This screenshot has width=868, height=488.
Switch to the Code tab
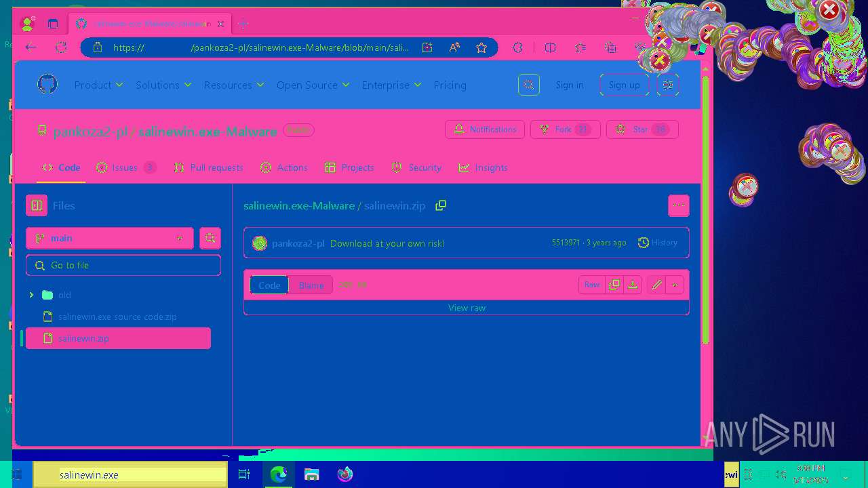point(61,167)
